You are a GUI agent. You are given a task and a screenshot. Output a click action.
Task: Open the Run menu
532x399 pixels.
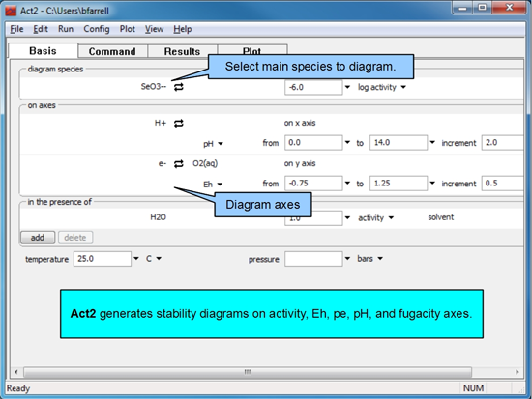[66, 29]
